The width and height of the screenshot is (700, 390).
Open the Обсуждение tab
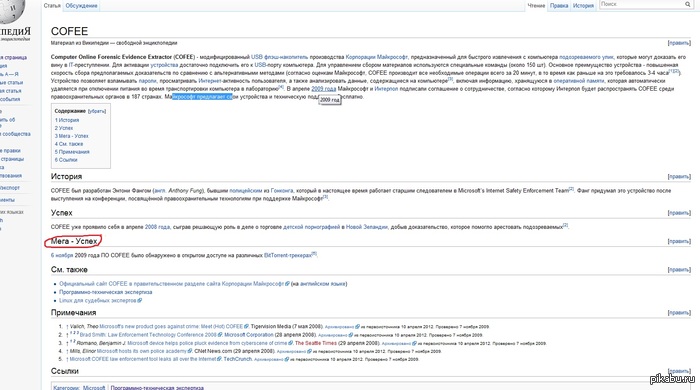81,6
